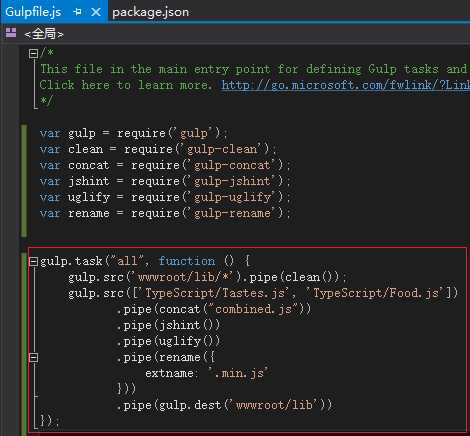Pin the Gulpfile.js tab
The width and height of the screenshot is (470, 436).
click(x=77, y=12)
